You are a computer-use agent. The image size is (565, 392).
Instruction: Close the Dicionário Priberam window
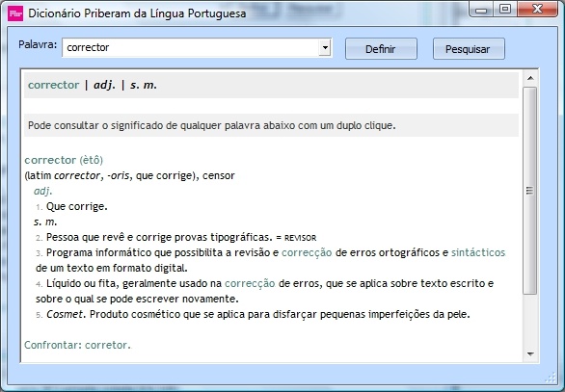[x=537, y=10]
